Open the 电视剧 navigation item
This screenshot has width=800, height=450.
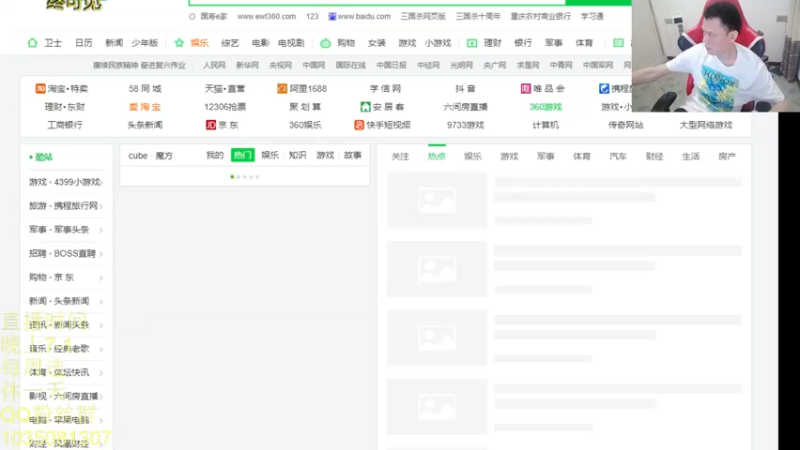pyautogui.click(x=291, y=43)
